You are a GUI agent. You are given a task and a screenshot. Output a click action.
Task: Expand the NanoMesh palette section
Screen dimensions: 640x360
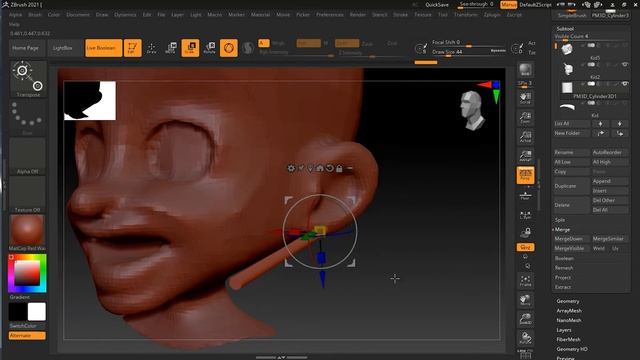coord(569,320)
